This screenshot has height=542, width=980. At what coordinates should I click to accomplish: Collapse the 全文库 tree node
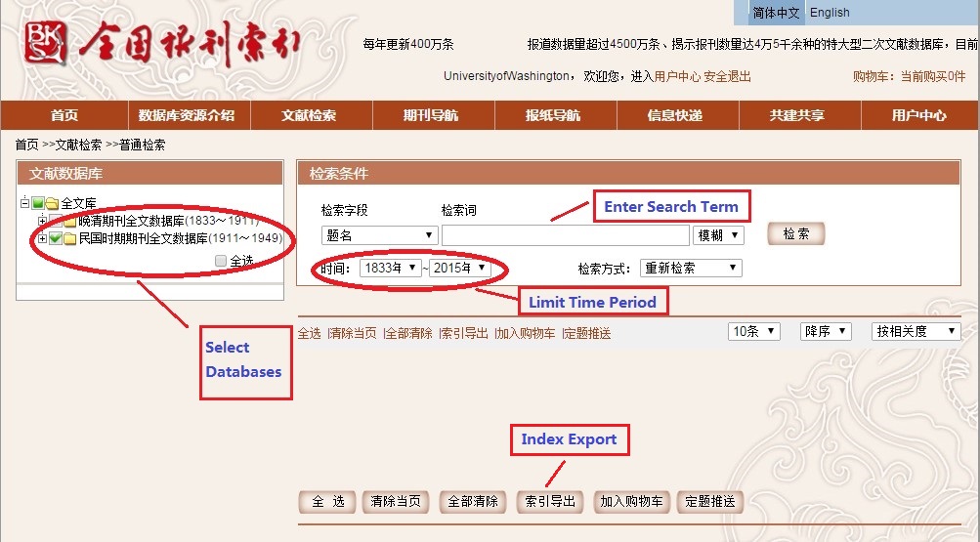coord(24,202)
